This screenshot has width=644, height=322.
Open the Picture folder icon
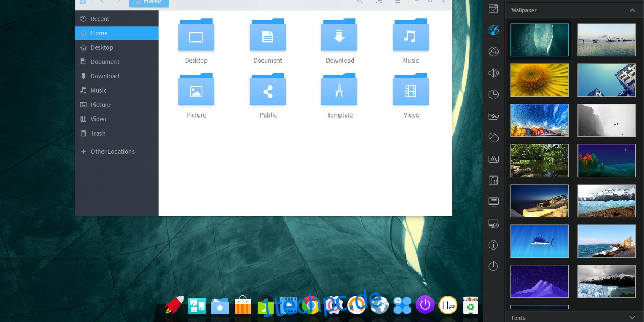[196, 90]
